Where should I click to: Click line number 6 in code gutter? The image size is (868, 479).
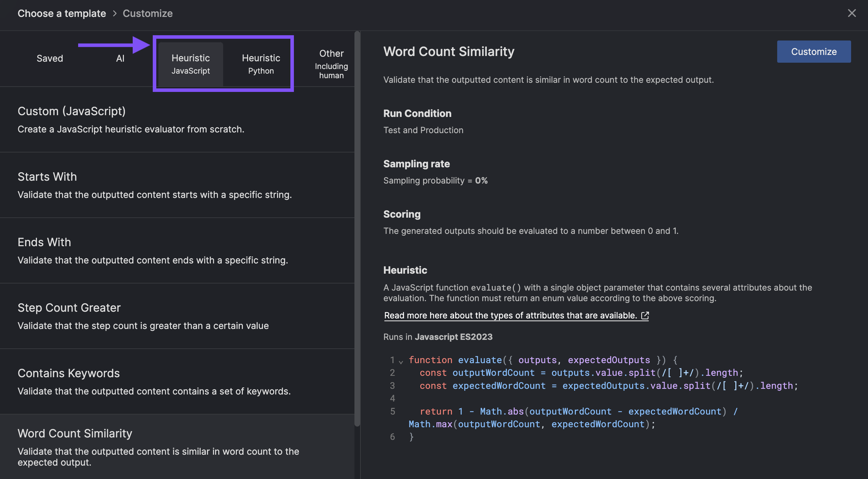[392, 437]
